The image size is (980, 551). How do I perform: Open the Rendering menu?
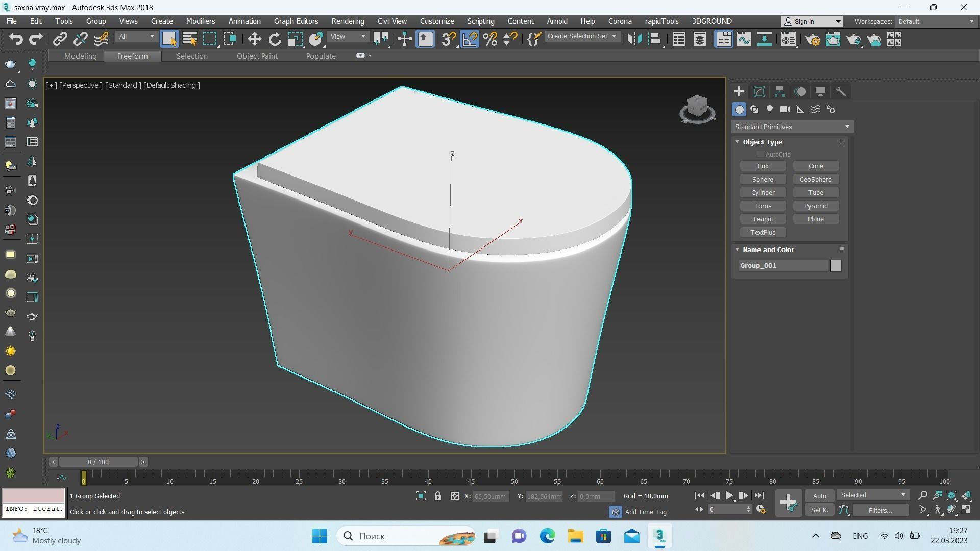(x=348, y=21)
